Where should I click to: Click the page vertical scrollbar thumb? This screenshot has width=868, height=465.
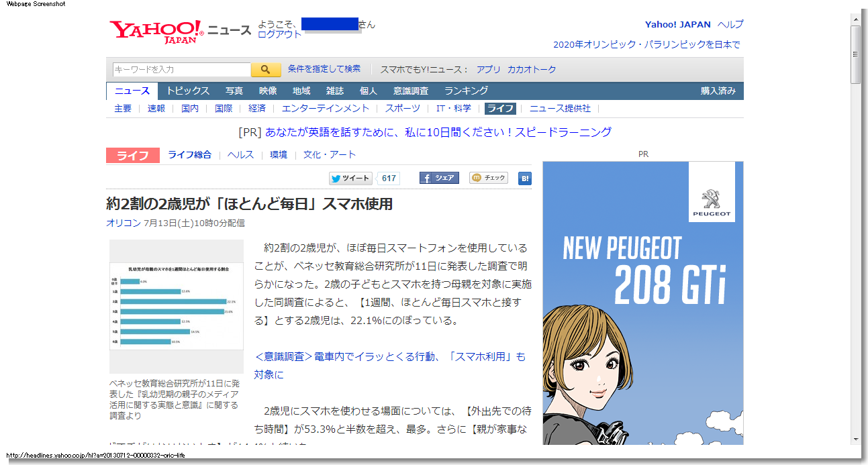click(855, 55)
